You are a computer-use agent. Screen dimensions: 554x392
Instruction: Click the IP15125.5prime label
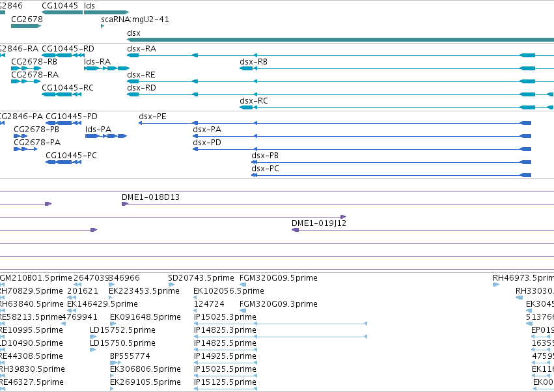click(225, 382)
